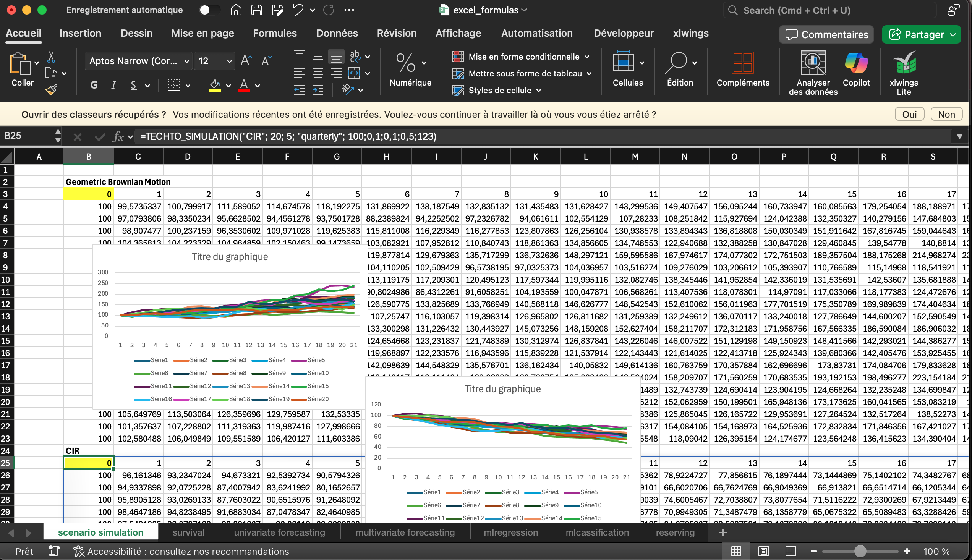Apply red font color
This screenshot has height=560, width=972.
pos(244,85)
